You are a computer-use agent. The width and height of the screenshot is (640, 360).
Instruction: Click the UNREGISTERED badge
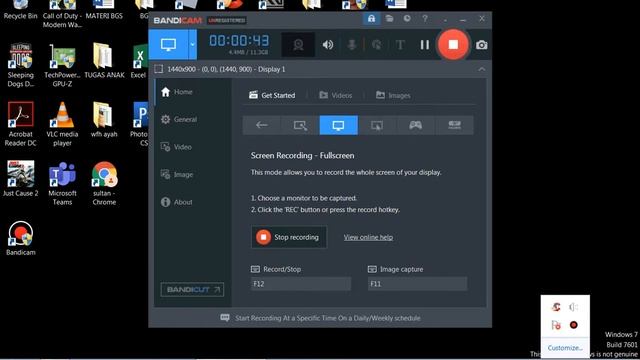[x=227, y=20]
